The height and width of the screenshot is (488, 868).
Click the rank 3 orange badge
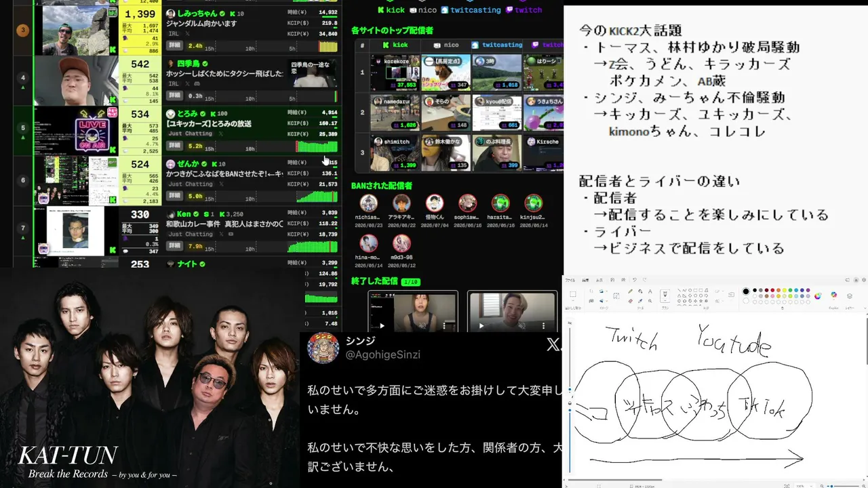tap(22, 30)
